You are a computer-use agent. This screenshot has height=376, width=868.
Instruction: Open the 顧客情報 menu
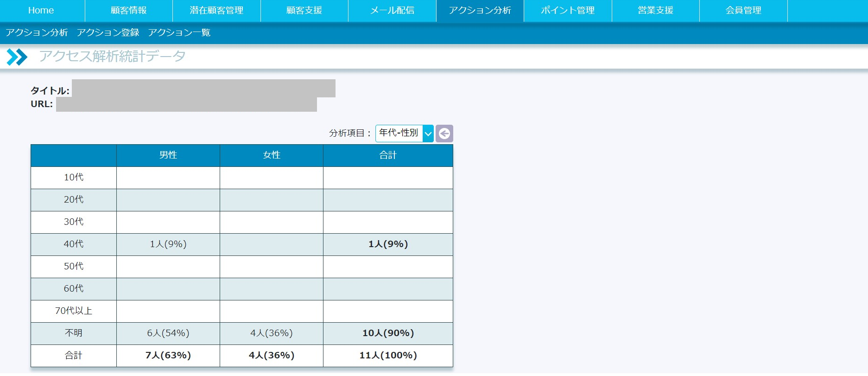pyautogui.click(x=129, y=11)
